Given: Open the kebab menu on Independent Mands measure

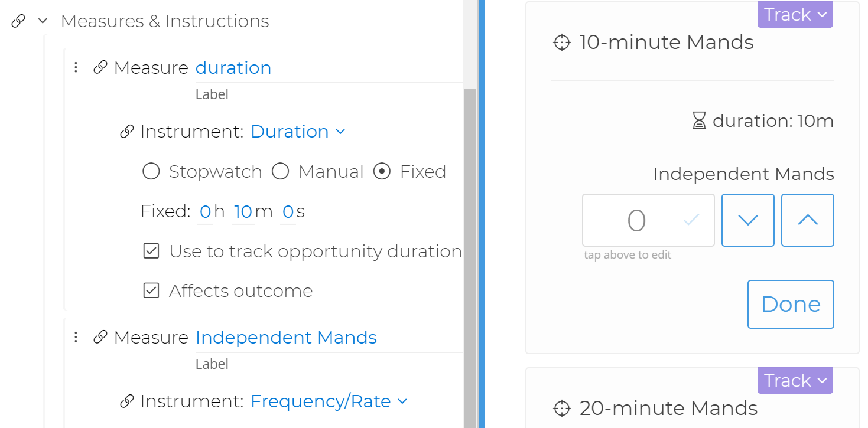Looking at the screenshot, I should coord(76,336).
